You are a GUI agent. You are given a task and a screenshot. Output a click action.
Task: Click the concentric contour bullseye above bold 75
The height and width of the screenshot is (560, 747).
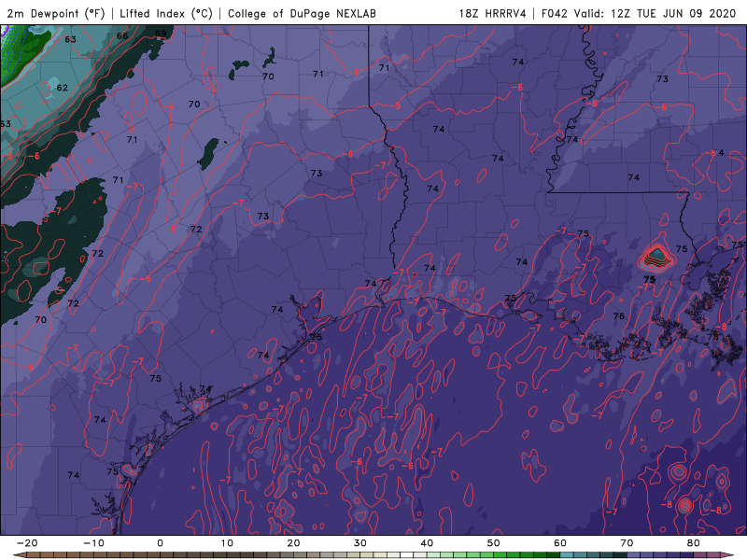pyautogui.click(x=657, y=256)
